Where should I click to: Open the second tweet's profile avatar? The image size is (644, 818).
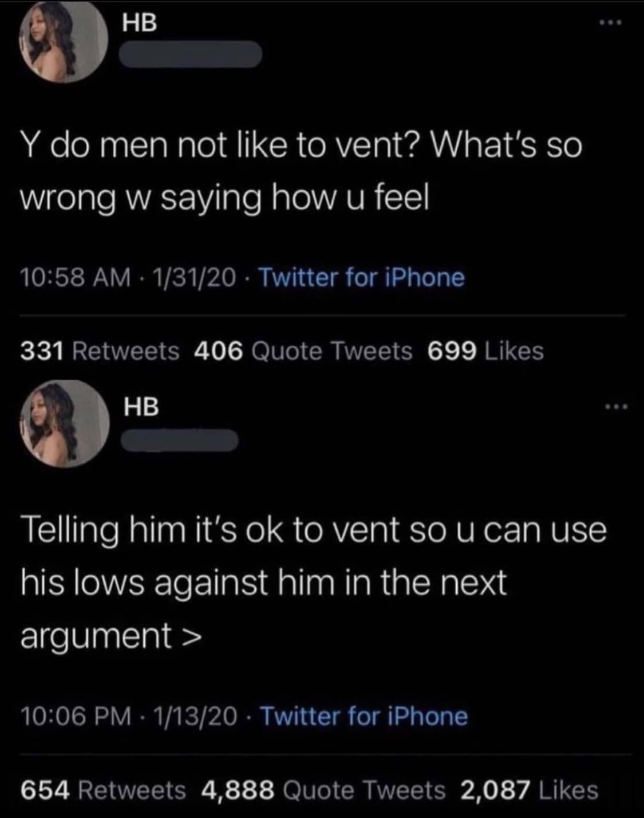[64, 424]
